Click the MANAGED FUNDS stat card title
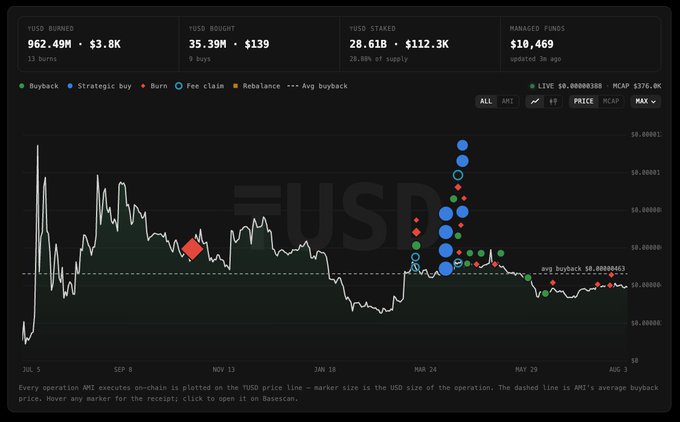Image resolution: width=680 pixels, height=422 pixels. pos(537,29)
